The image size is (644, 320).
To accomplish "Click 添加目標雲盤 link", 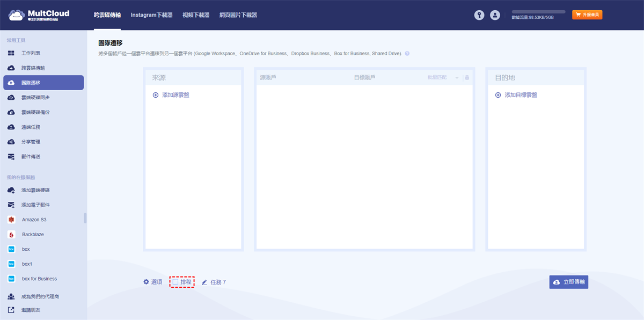I will point(516,95).
